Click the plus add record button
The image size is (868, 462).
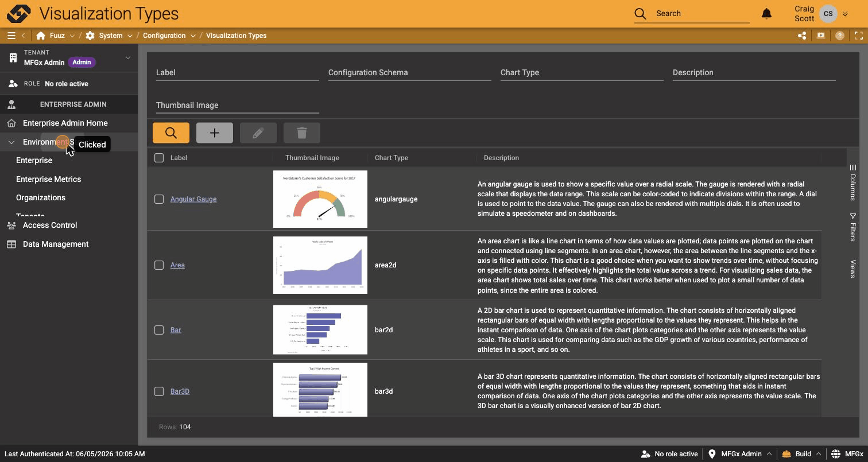click(x=215, y=133)
